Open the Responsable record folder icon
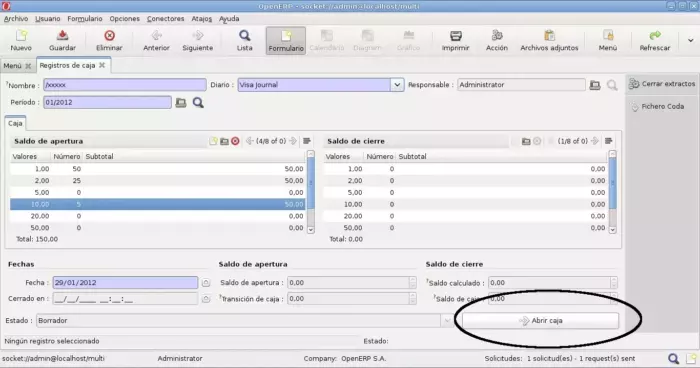 pos(595,85)
